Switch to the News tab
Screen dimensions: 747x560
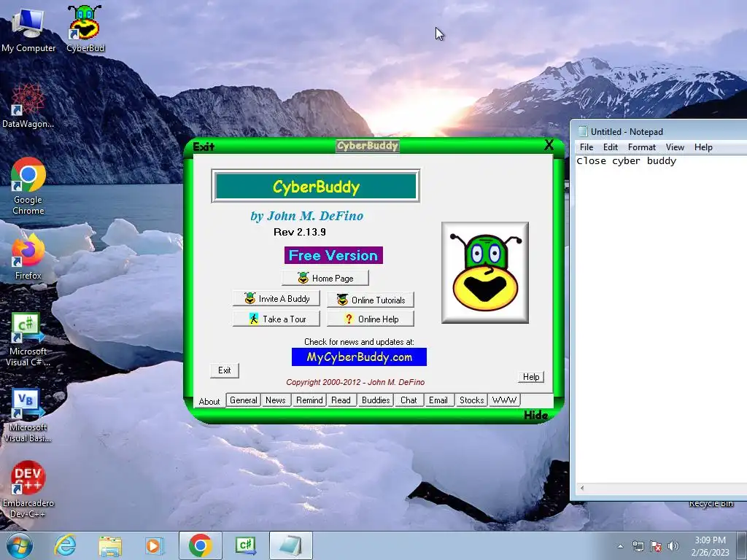tap(275, 400)
